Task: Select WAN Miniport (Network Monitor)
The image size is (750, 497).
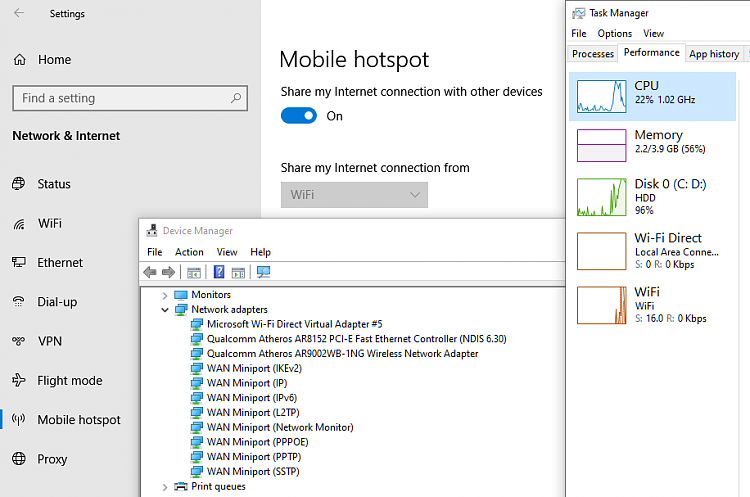Action: (x=280, y=428)
